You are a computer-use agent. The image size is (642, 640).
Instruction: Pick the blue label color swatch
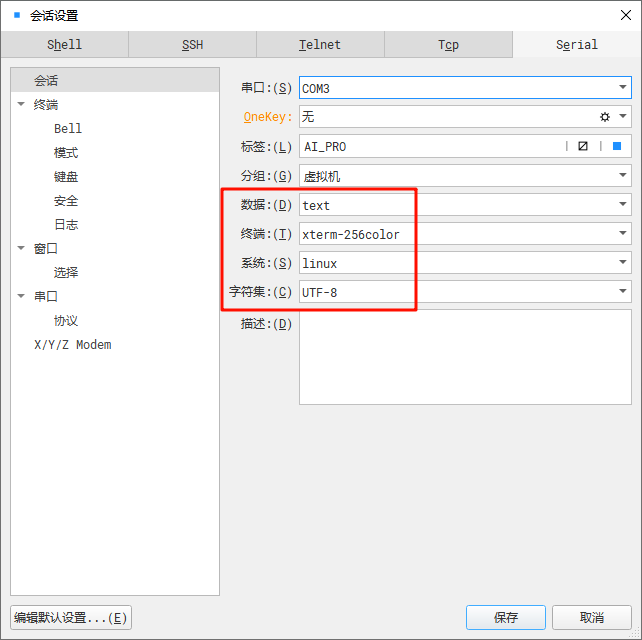617,146
